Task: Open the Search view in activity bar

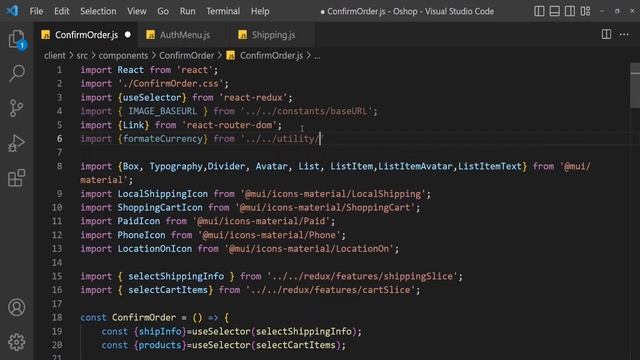Action: [x=16, y=73]
